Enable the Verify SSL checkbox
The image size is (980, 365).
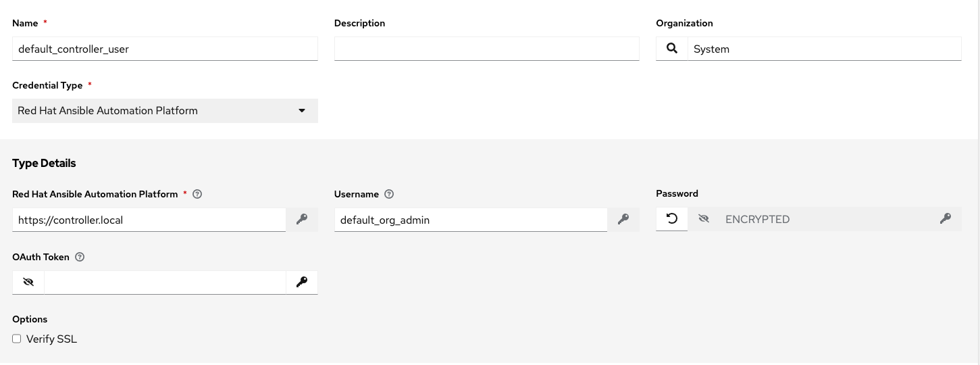[17, 339]
